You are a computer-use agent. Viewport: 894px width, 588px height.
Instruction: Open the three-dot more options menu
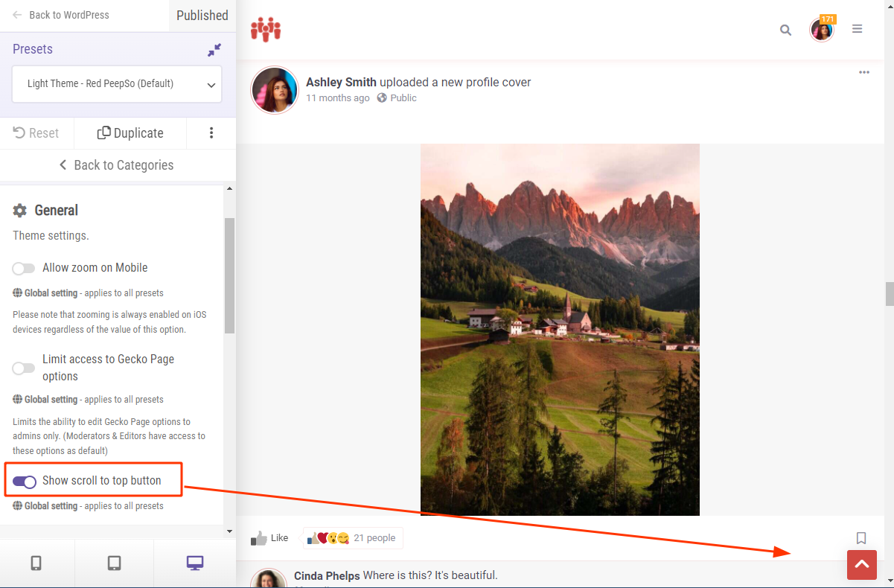211,132
